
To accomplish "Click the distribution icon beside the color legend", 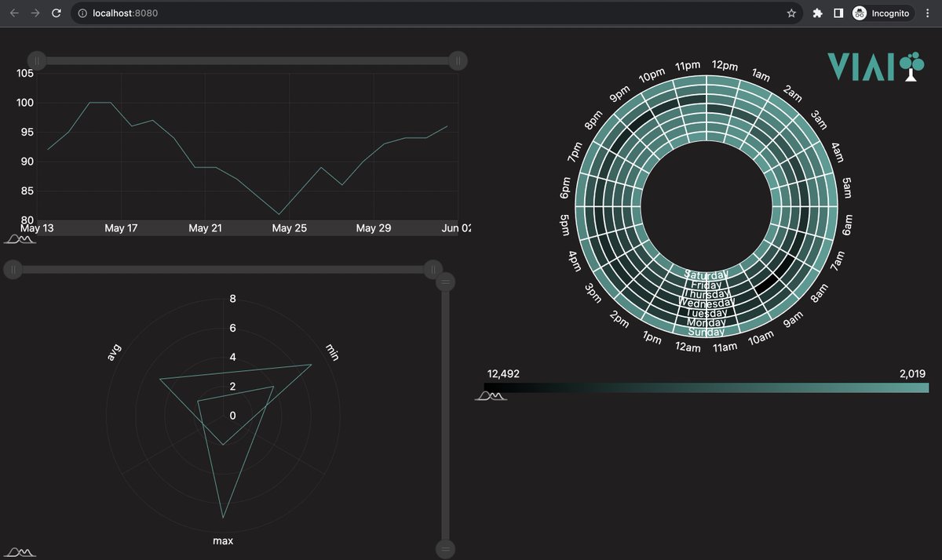I will point(491,395).
